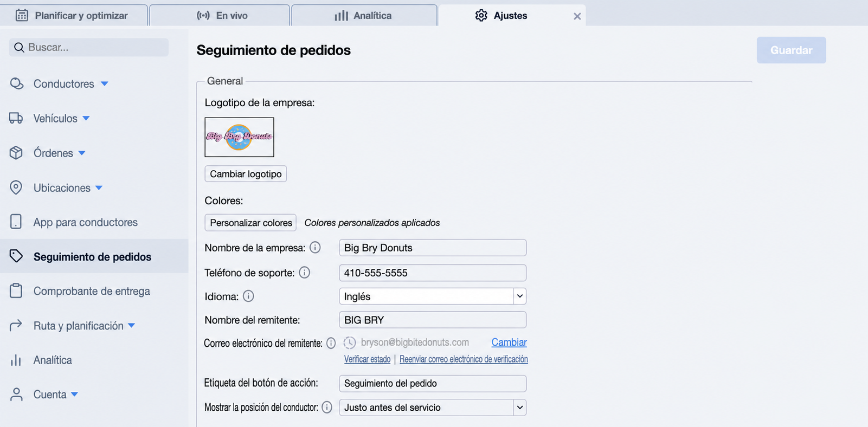The image size is (868, 427).
Task: Expand the Órdenes submenu arrow
Action: 82,153
